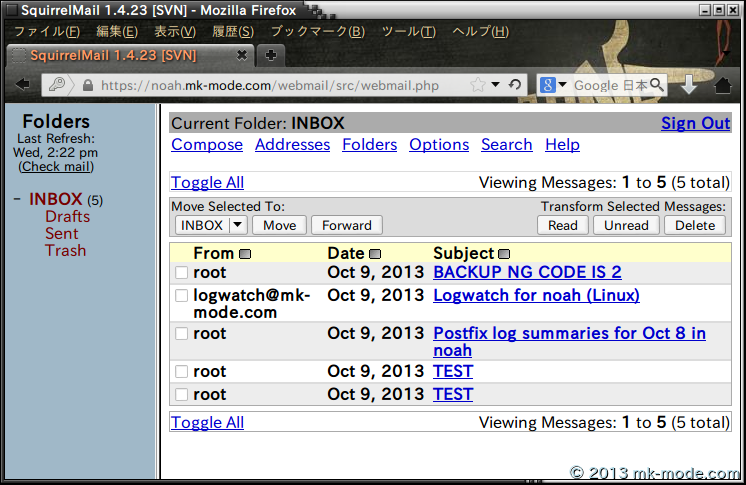746x485 pixels.
Task: Open the ブックマーク(B) menu
Action: tap(317, 31)
